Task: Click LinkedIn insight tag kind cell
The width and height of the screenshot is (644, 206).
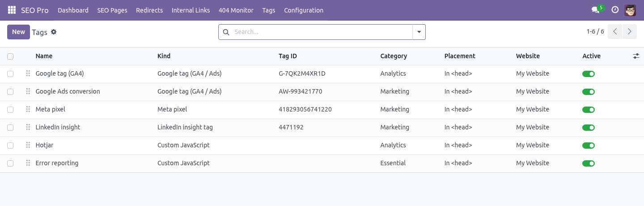Action: (185, 127)
